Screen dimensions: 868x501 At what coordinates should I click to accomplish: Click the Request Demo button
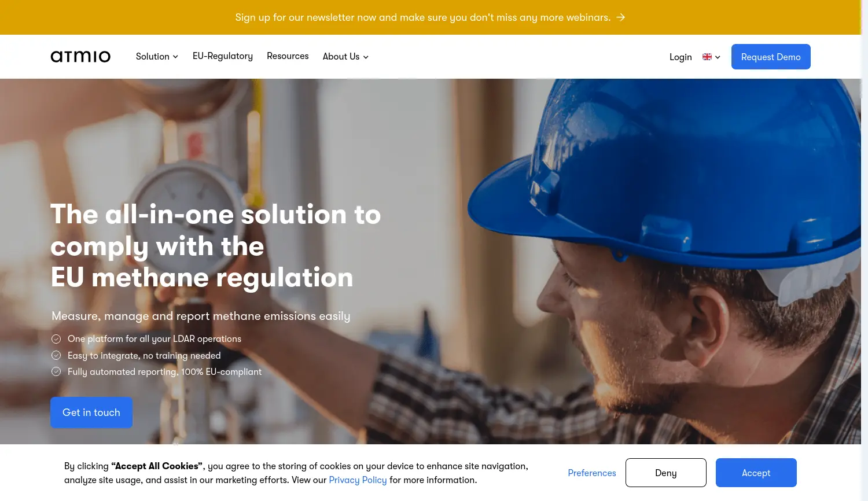[x=771, y=57]
